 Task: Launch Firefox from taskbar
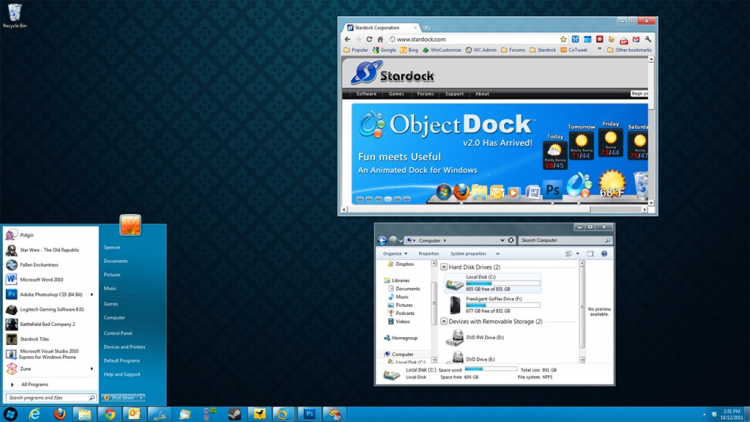pos(60,414)
